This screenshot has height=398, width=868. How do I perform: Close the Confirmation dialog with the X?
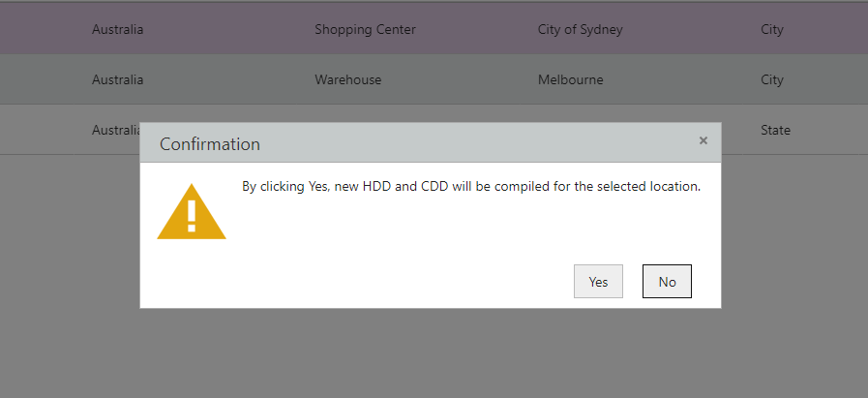(x=703, y=140)
